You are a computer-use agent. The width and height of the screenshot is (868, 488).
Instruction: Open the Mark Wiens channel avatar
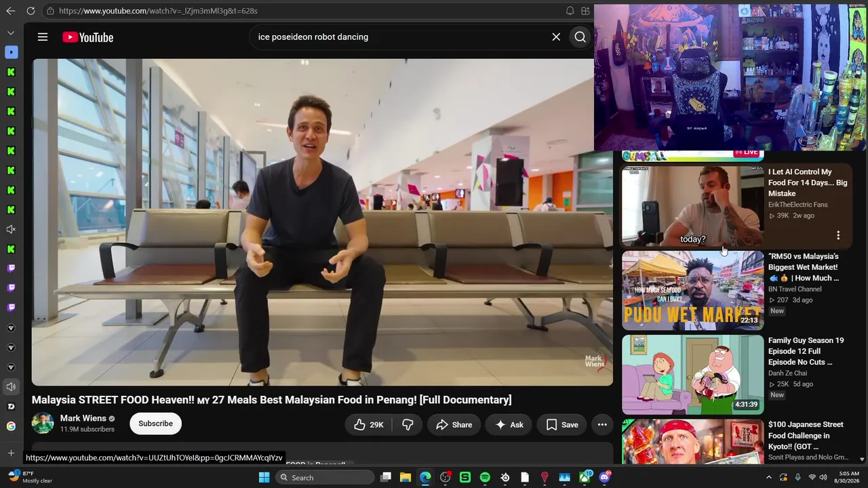(43, 424)
